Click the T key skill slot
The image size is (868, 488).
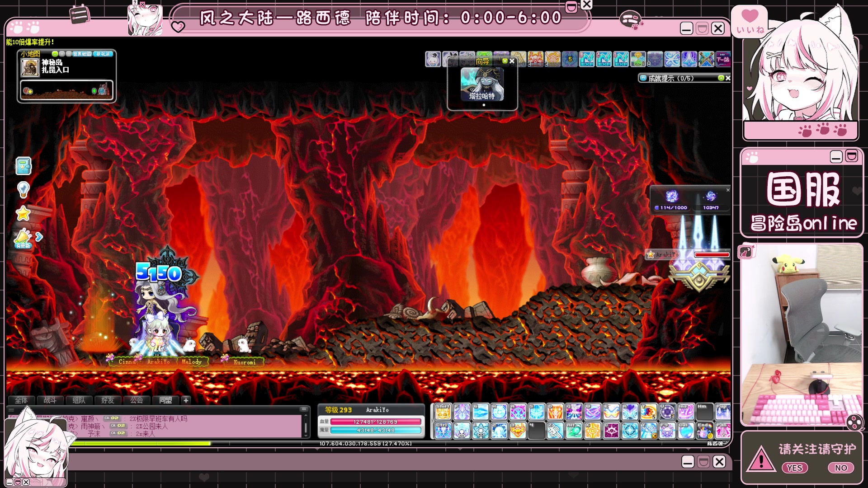click(x=648, y=412)
